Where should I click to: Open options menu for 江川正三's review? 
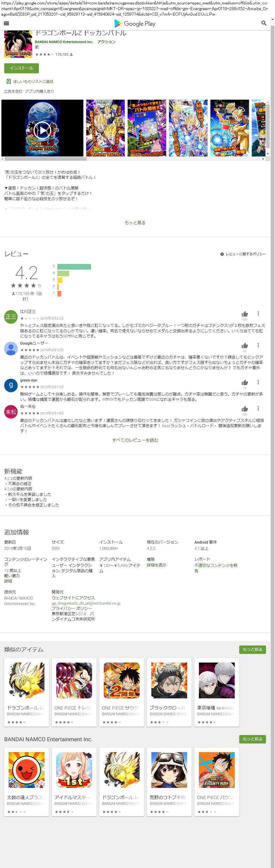coord(258,314)
